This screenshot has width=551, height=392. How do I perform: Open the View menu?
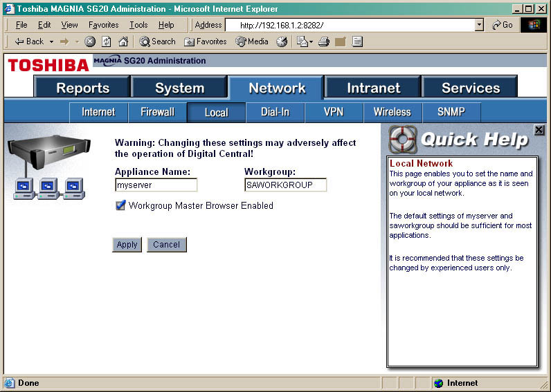pos(69,25)
